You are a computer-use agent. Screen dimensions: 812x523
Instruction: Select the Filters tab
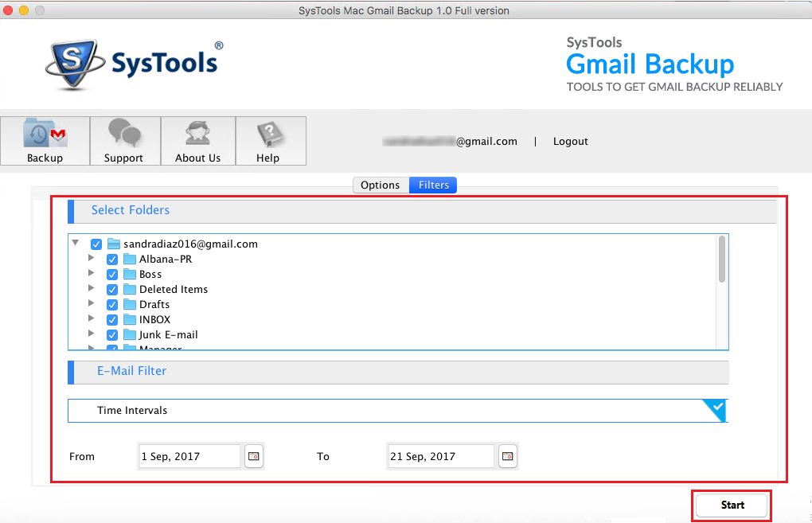point(433,185)
